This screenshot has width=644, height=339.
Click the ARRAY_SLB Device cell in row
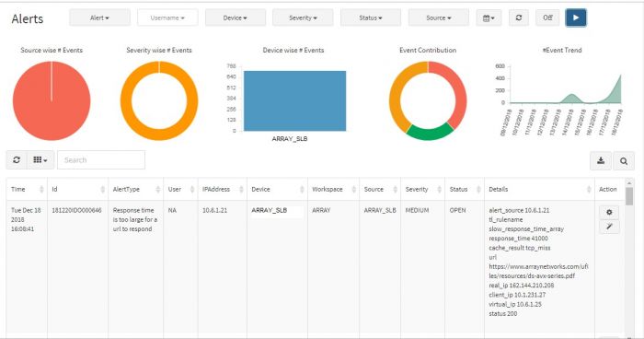[270, 210]
